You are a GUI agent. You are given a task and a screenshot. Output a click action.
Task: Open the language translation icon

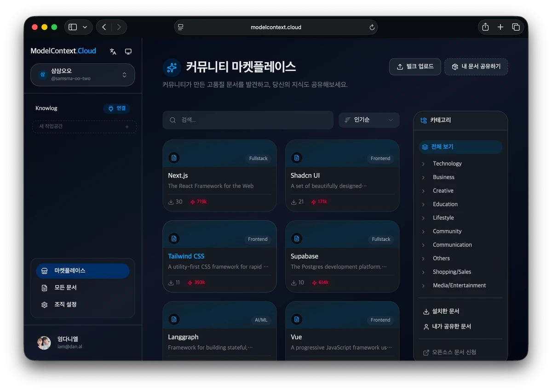coord(113,51)
